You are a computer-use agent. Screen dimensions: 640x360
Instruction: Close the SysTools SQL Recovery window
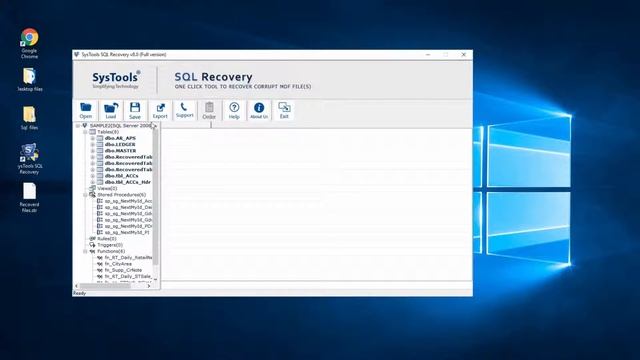(x=464, y=54)
